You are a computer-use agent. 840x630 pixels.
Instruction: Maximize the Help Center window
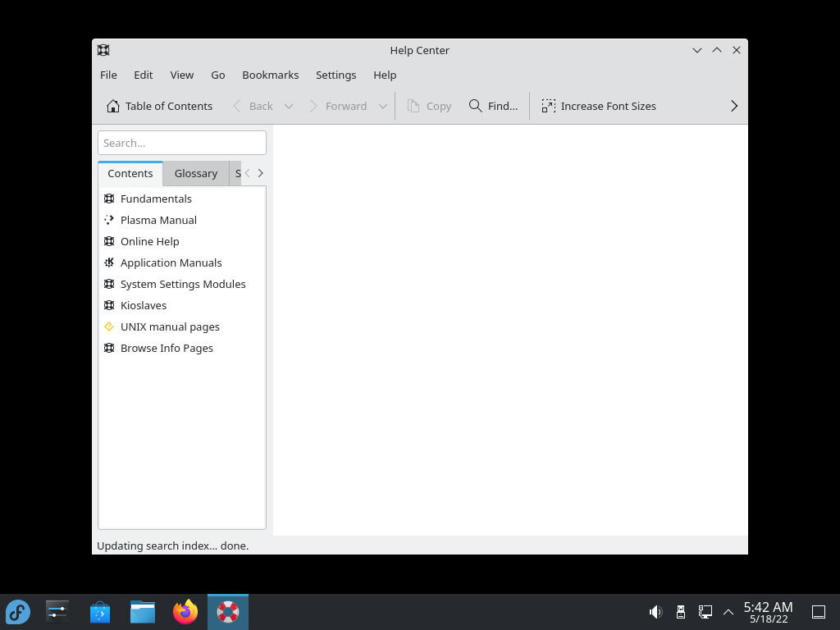point(717,50)
